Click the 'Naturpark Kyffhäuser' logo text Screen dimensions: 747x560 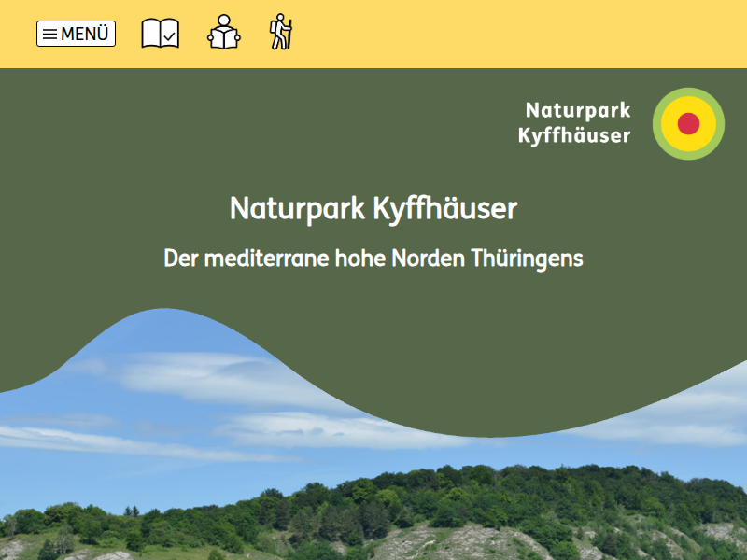tap(577, 122)
